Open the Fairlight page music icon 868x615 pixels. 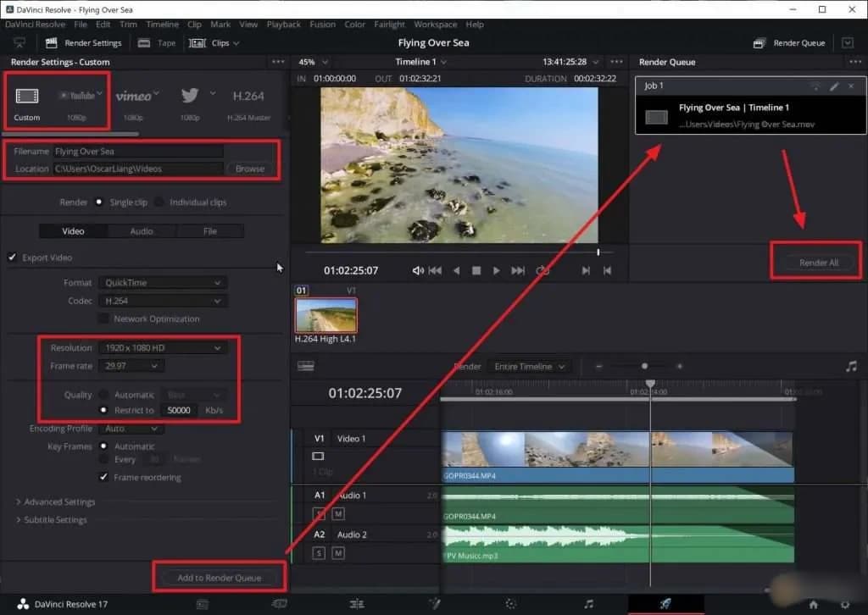tap(589, 604)
